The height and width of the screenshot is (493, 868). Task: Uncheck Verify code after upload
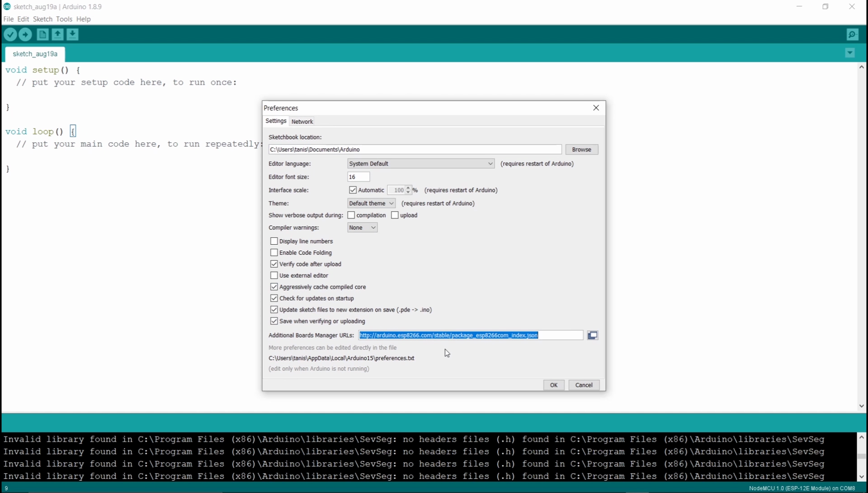pyautogui.click(x=274, y=264)
